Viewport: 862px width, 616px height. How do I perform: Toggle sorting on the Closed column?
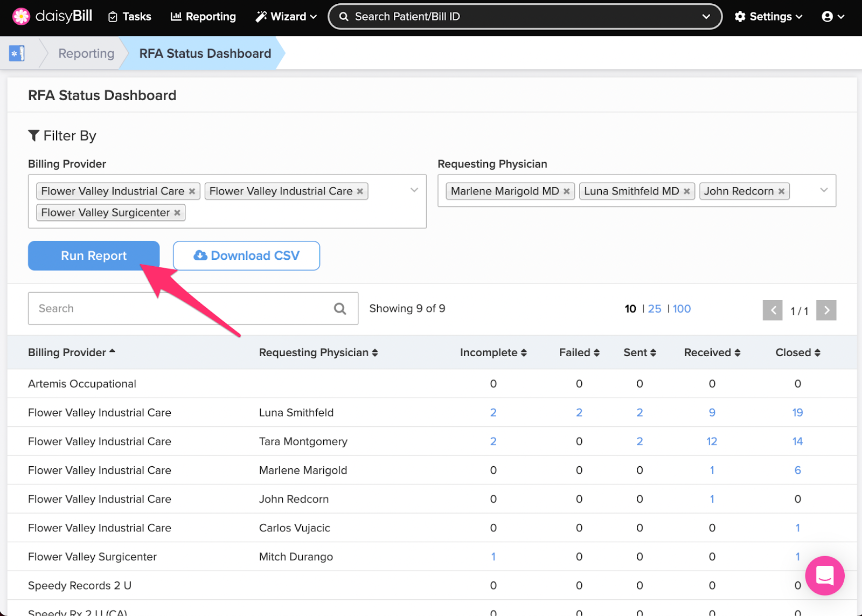[x=818, y=352]
